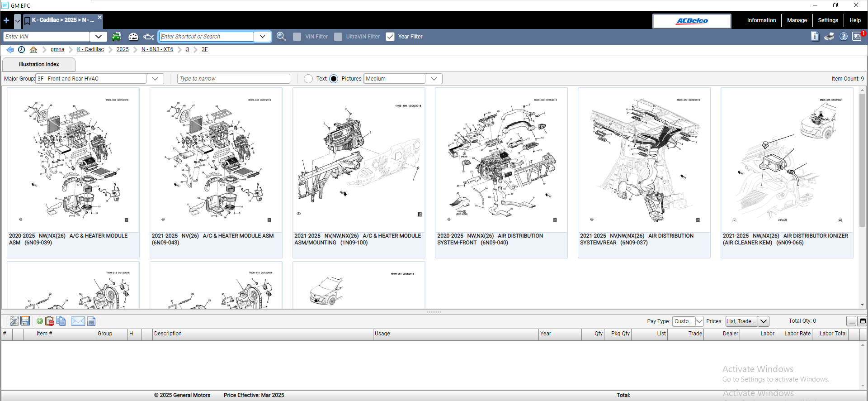Click the clipboard remove icon
The image size is (868, 401).
pos(50,321)
